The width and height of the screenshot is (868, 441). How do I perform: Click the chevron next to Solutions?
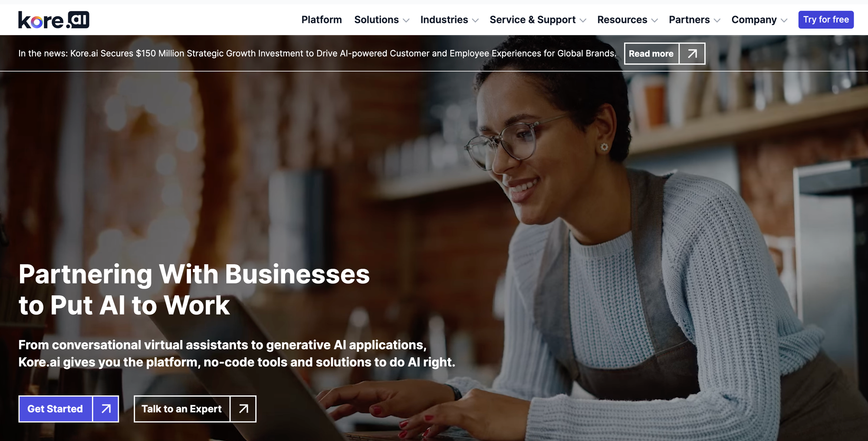pyautogui.click(x=406, y=20)
